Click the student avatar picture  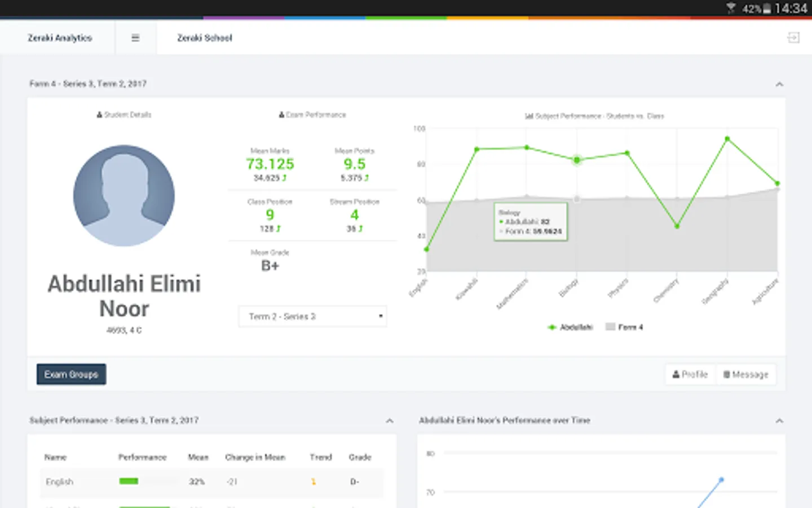coord(124,195)
